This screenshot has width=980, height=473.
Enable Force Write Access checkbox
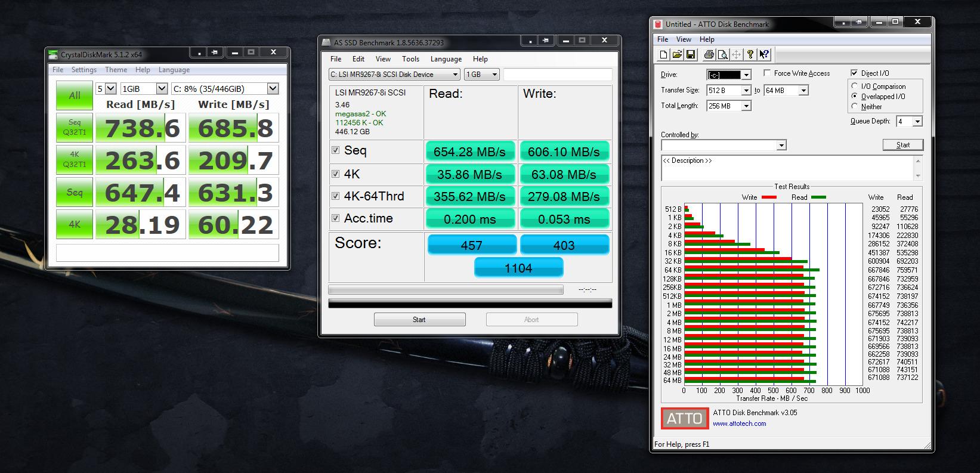point(766,73)
